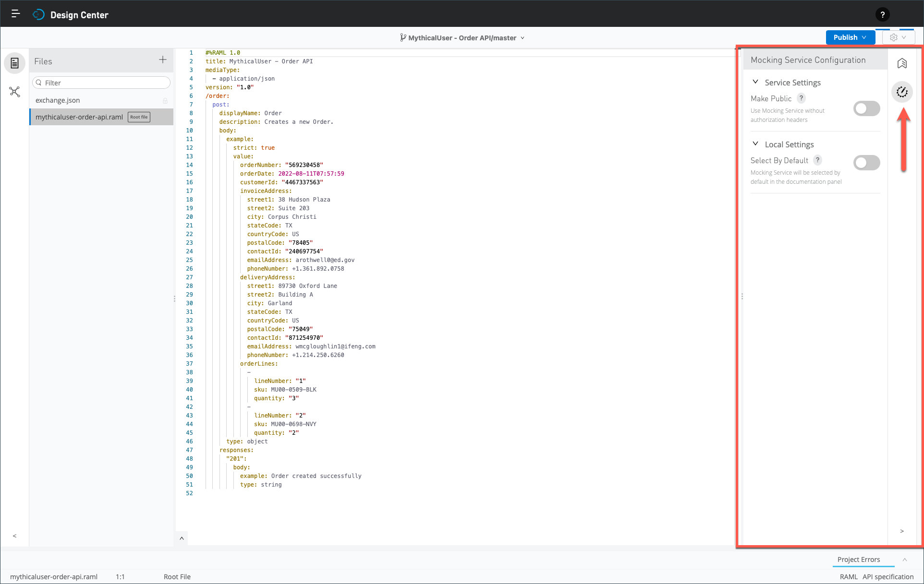Click the 'strict: true' line
The width and height of the screenshot is (924, 584).
click(x=254, y=148)
